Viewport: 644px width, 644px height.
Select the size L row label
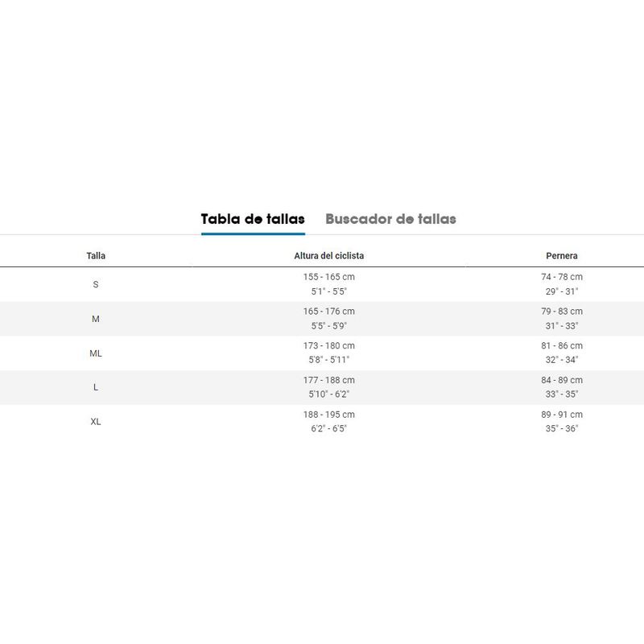coord(96,387)
